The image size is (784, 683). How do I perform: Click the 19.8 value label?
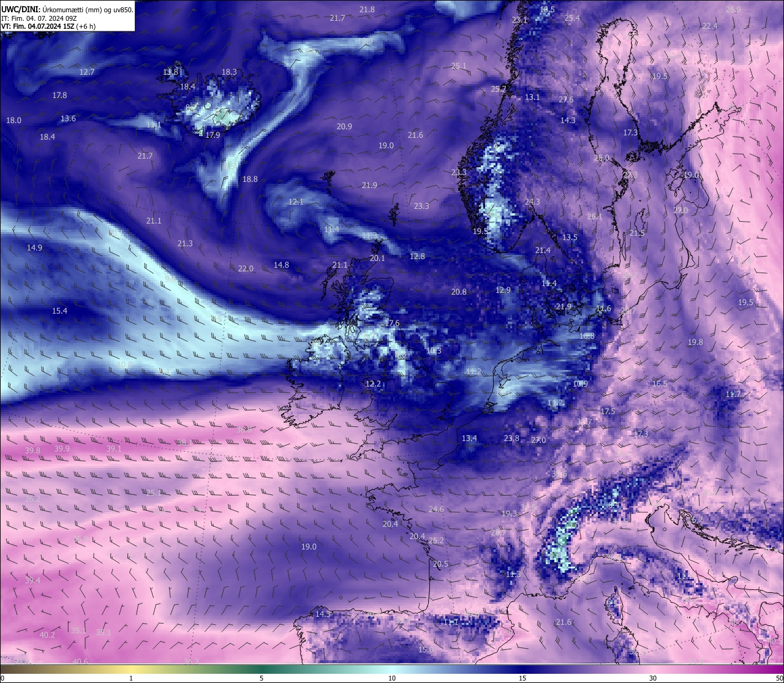pyautogui.click(x=695, y=342)
